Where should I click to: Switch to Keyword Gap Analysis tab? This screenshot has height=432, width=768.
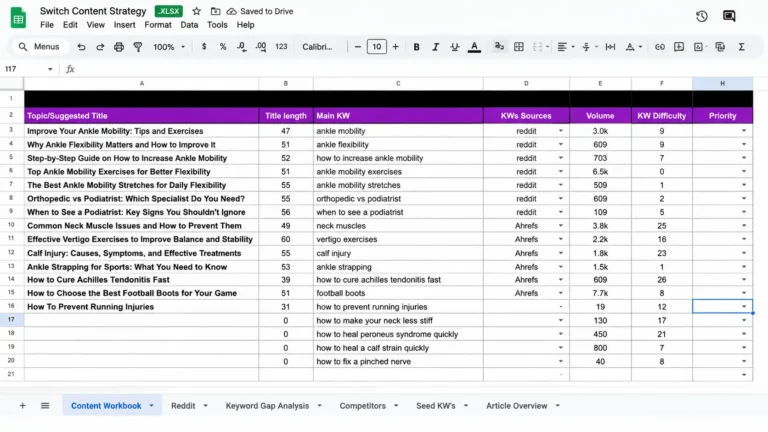(x=267, y=406)
